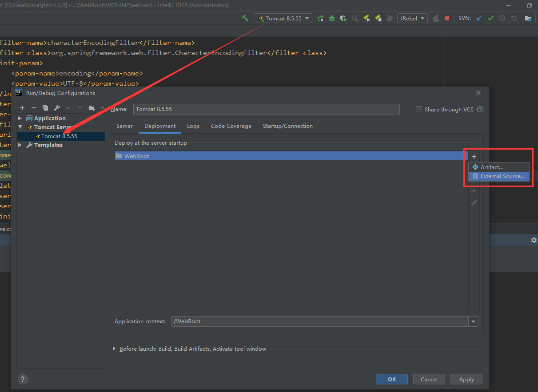
Task: Add new configuration with plus icon
Action: (22, 108)
